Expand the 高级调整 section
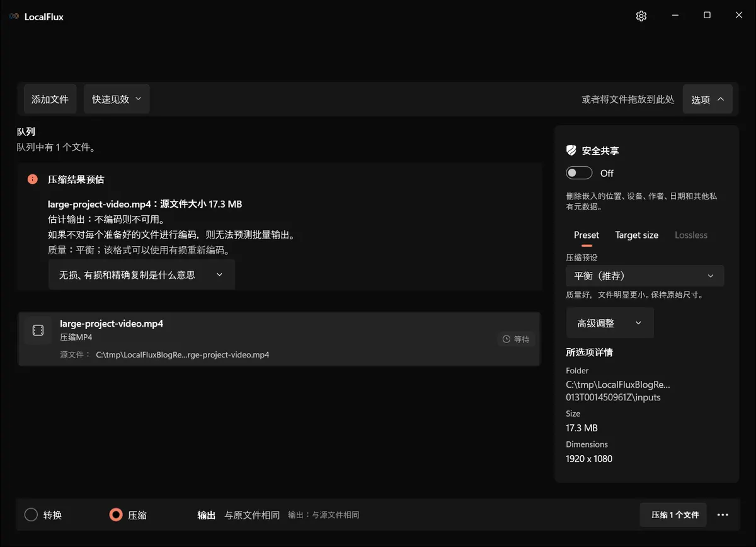 pyautogui.click(x=610, y=323)
